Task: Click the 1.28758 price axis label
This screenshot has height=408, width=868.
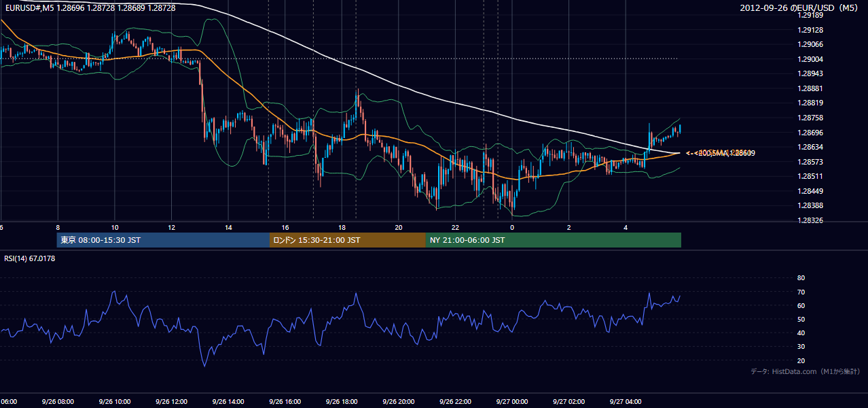Action: [810, 118]
